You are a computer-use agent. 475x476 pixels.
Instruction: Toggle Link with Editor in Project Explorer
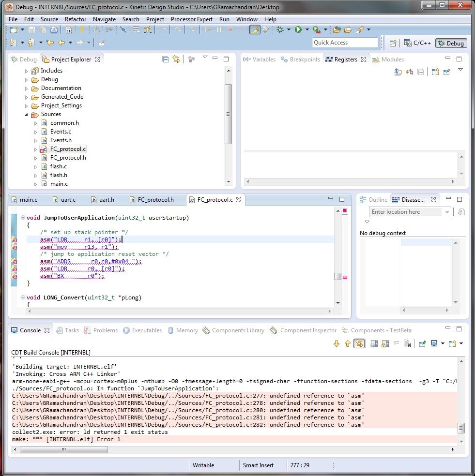click(x=176, y=59)
